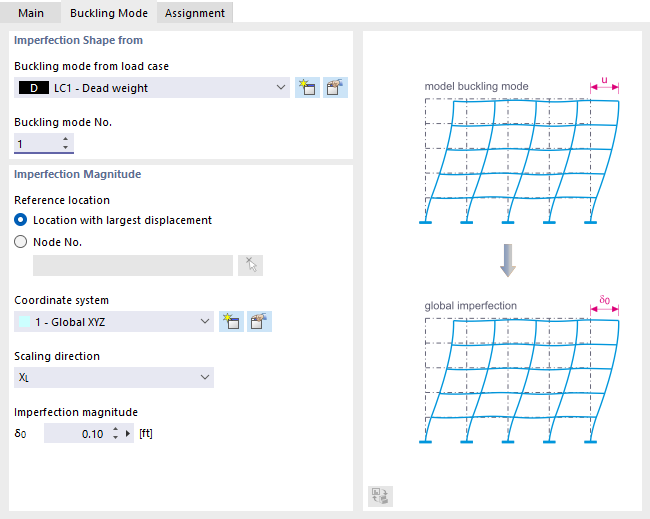The width and height of the screenshot is (650, 519).
Task: Edit the Global XYZ coordinate system
Action: (x=259, y=321)
